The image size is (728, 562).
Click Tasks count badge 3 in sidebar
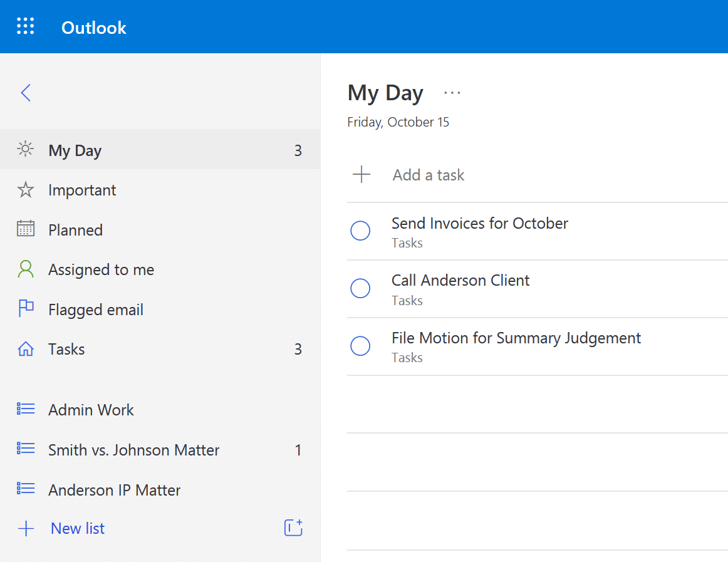(298, 349)
